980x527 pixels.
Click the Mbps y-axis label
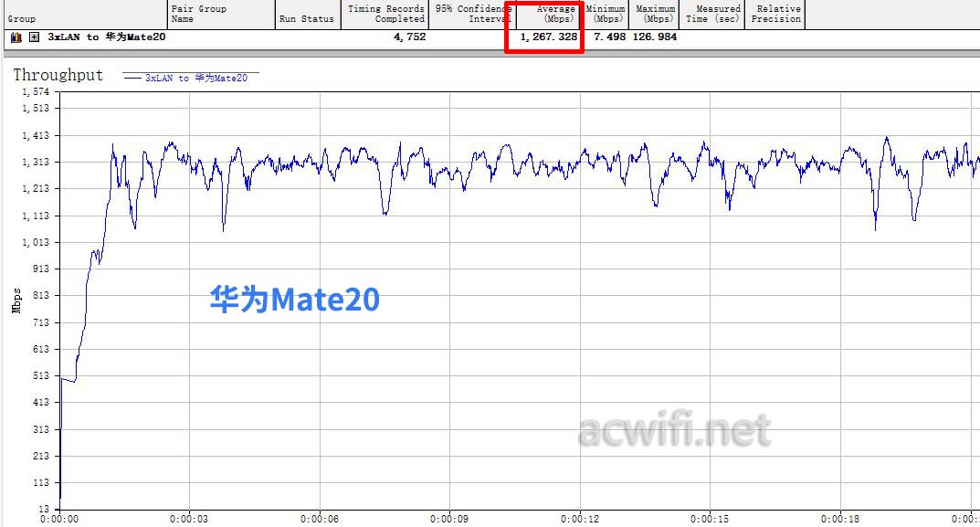(16, 300)
